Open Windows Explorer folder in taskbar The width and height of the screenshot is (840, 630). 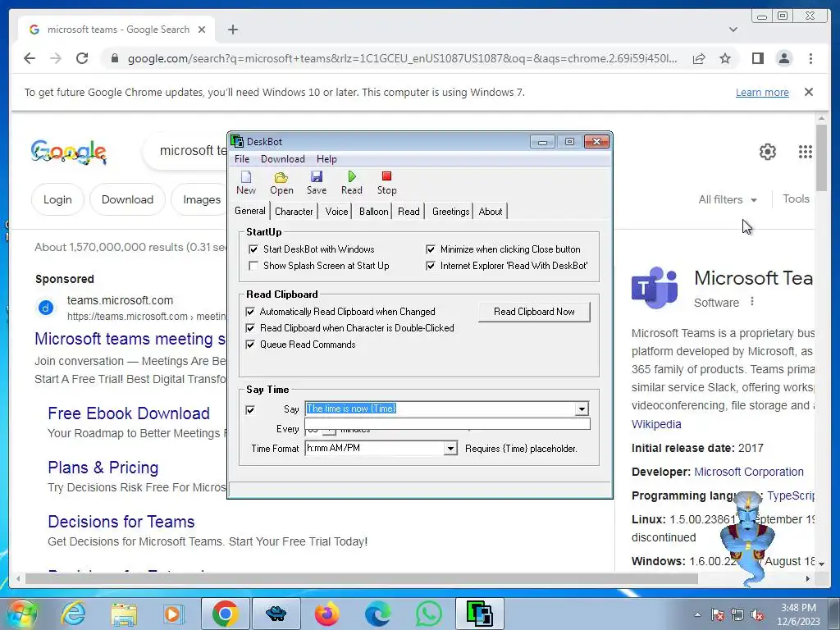tap(124, 614)
